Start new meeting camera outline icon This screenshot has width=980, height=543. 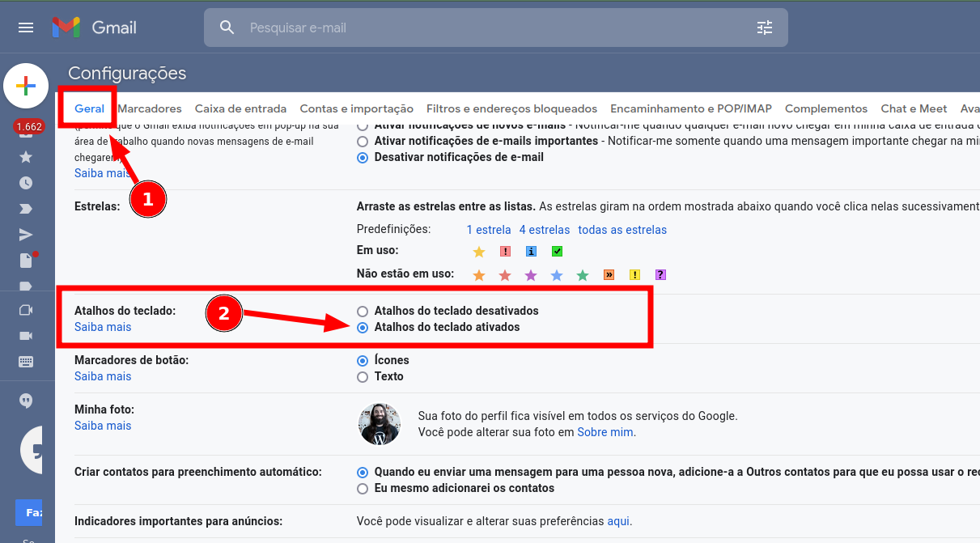pos(26,310)
